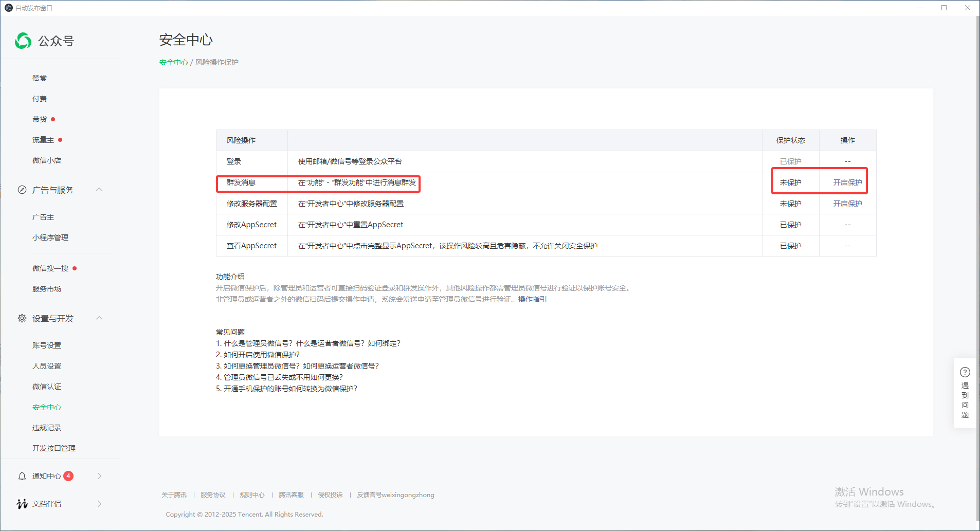Collapse the 广告与服务 section
The image size is (980, 531).
click(x=99, y=190)
